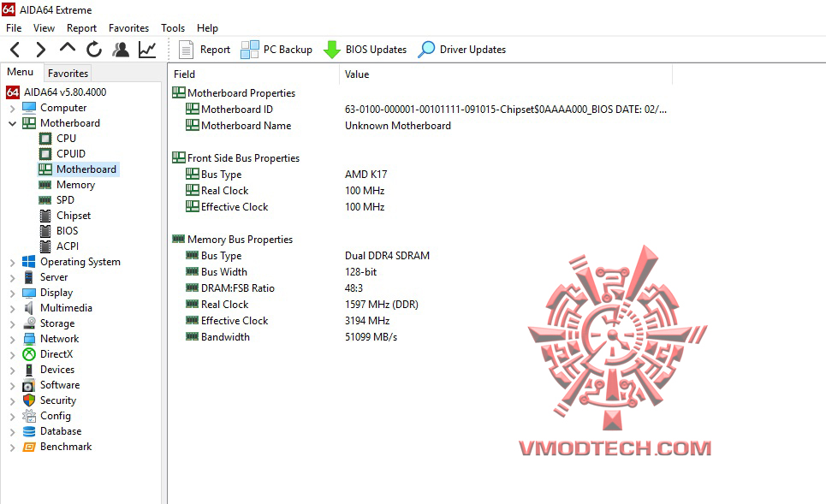
Task: Open the Favorites menu in the menu bar
Action: coord(128,28)
